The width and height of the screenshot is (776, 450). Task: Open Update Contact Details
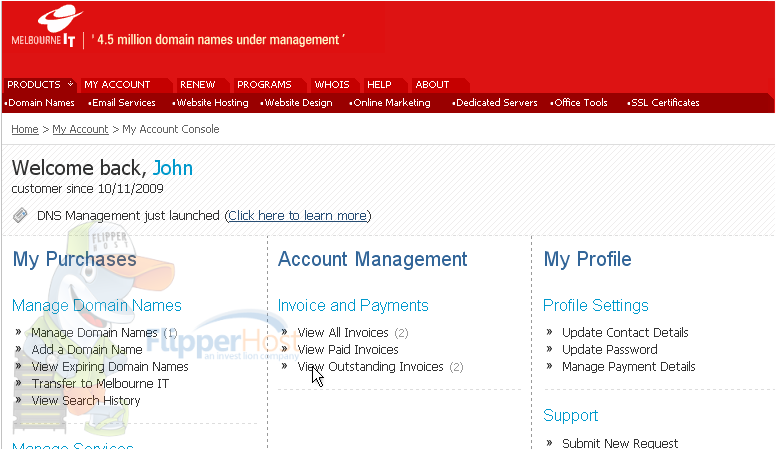[625, 333]
